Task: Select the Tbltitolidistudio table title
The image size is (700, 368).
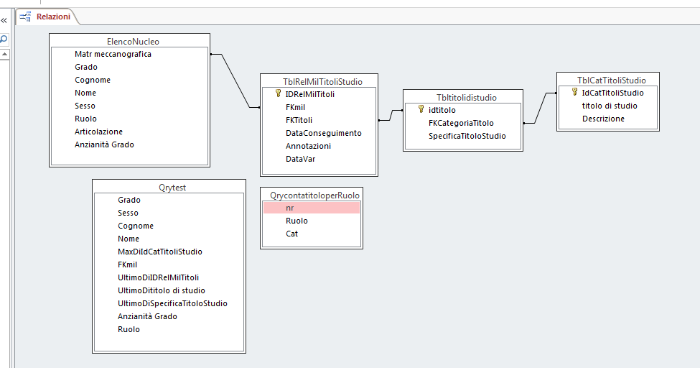Action: click(467, 97)
